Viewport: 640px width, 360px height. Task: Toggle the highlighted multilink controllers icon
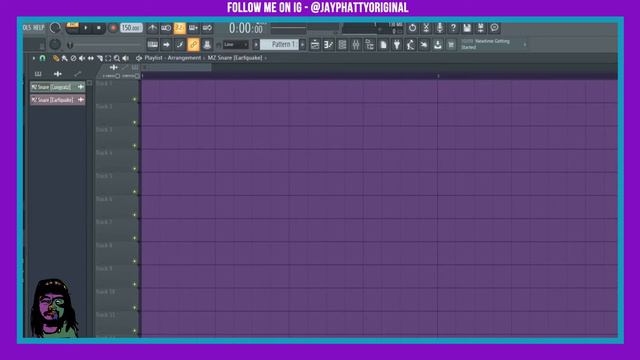(x=193, y=44)
